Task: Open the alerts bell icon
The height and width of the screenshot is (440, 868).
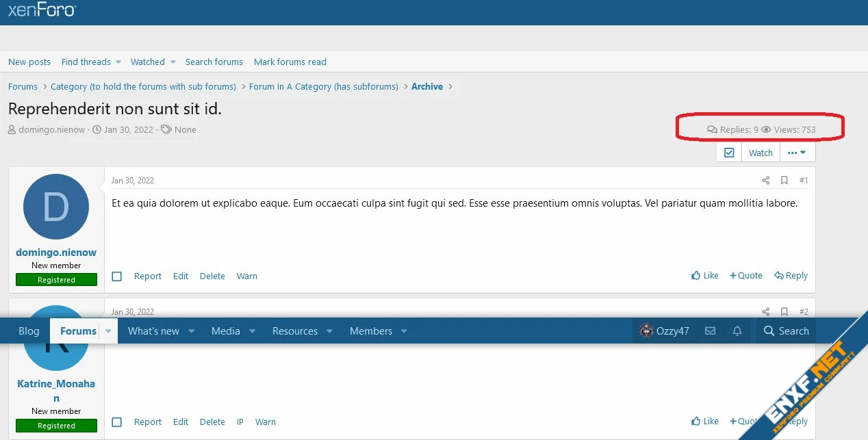Action: [737, 331]
